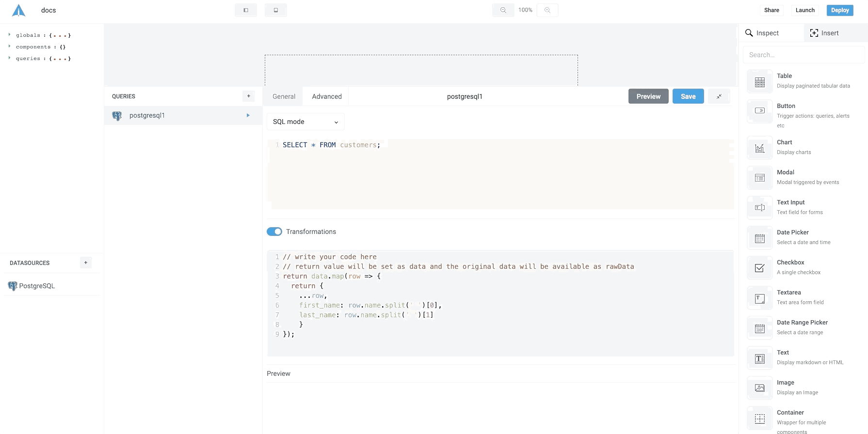
Task: Expand the globals tree node
Action: 9,35
